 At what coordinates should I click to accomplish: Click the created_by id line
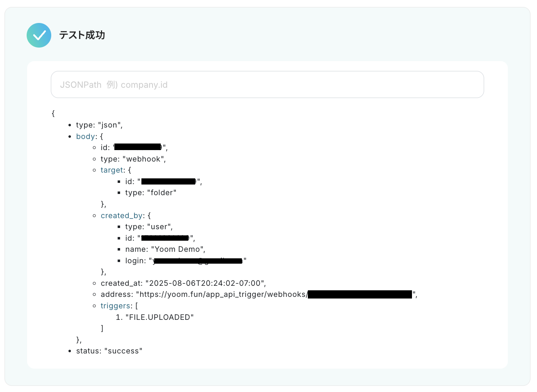point(160,238)
